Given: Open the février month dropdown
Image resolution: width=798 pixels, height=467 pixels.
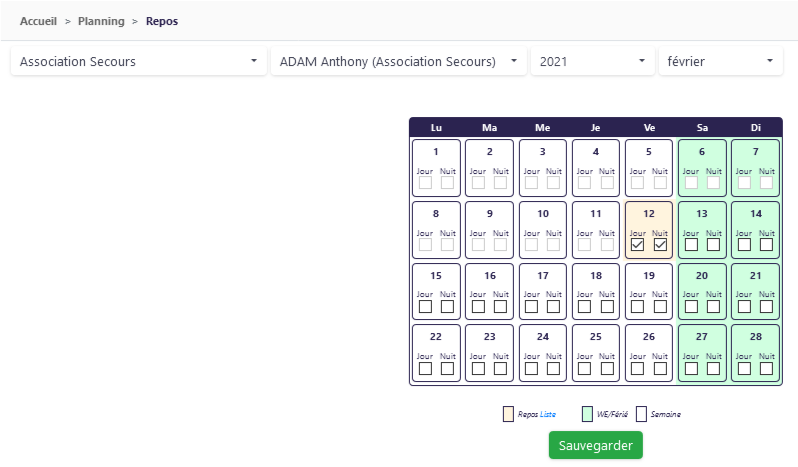Looking at the screenshot, I should tap(719, 61).
